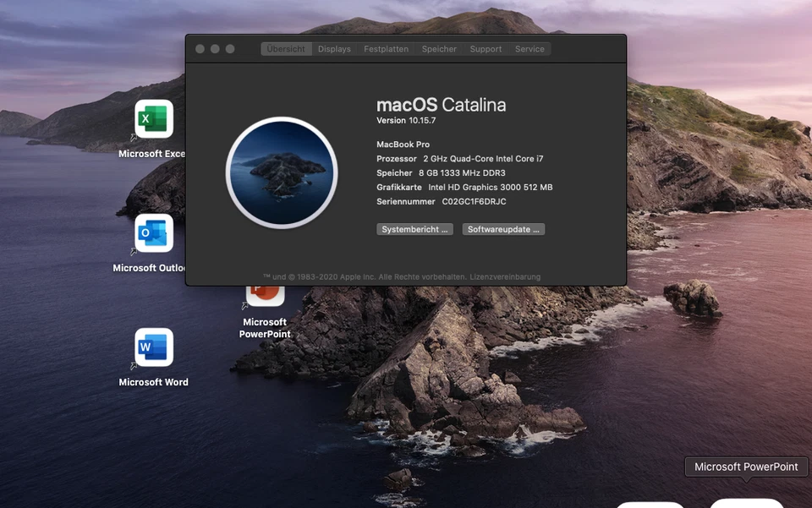This screenshot has height=508, width=812.
Task: Click Version 10.15.7 to reveal build number
Action: pyautogui.click(x=406, y=121)
